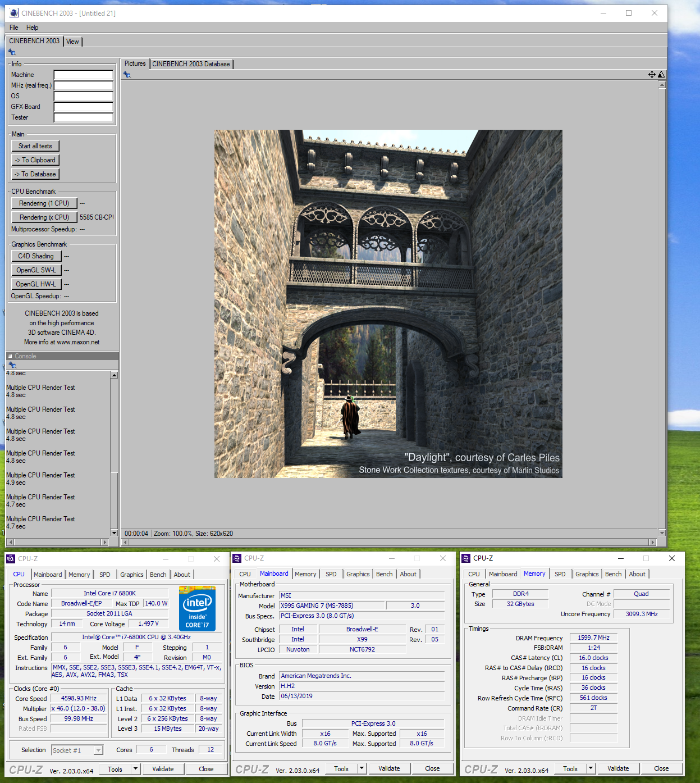Click the Tools button in the CPU window
Image resolution: width=700 pixels, height=783 pixels.
pyautogui.click(x=115, y=769)
